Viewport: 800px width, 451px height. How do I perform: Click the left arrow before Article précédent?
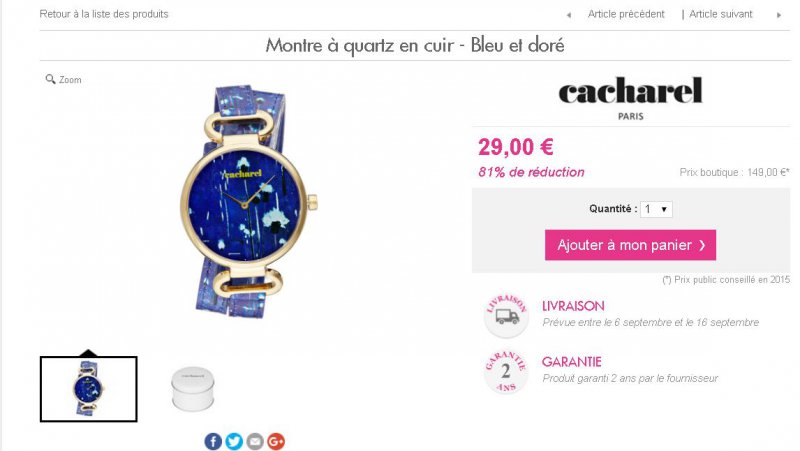coord(568,15)
